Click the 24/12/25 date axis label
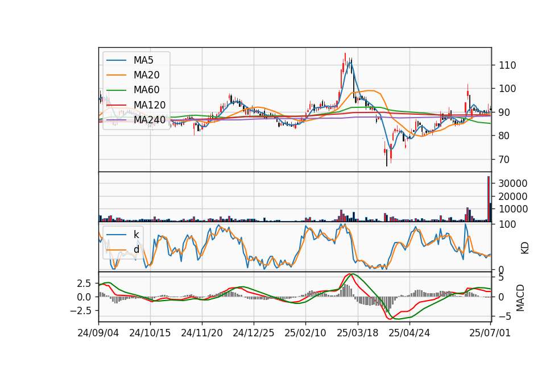This screenshot has width=546, height=392. point(254,333)
